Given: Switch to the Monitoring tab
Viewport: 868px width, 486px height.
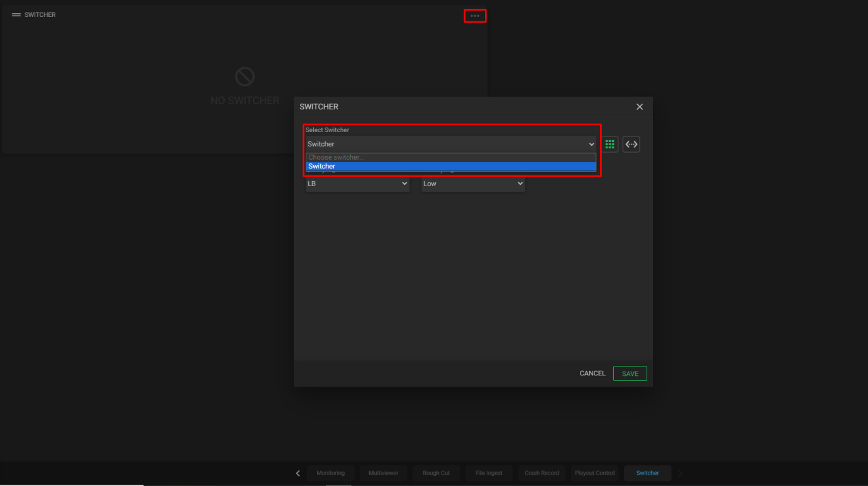Looking at the screenshot, I should (331, 473).
